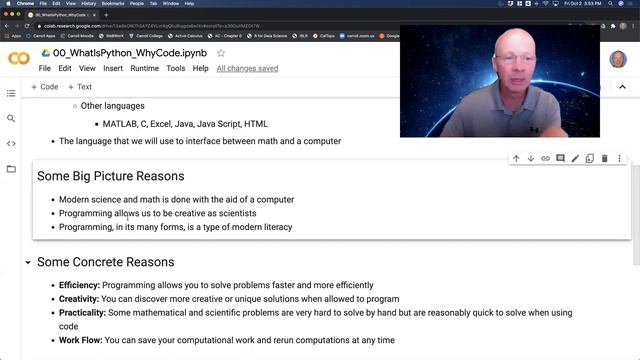Add a comment to the cell
The width and height of the screenshot is (640, 360).
[x=560, y=158]
